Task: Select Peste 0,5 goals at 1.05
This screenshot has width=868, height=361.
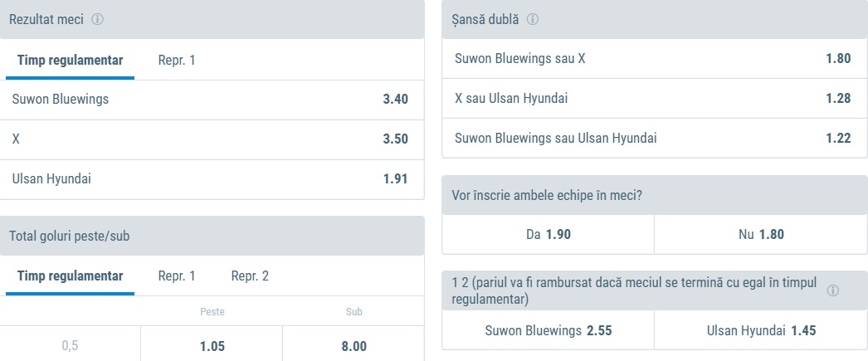Action: tap(212, 347)
